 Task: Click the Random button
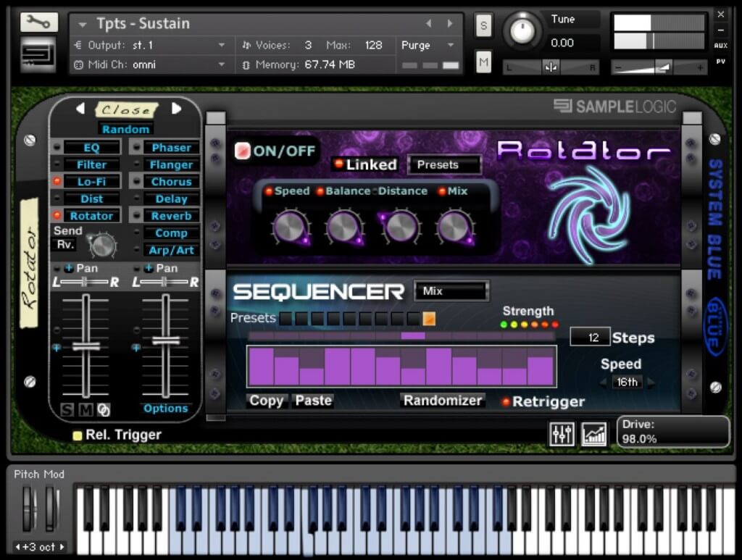[126, 129]
